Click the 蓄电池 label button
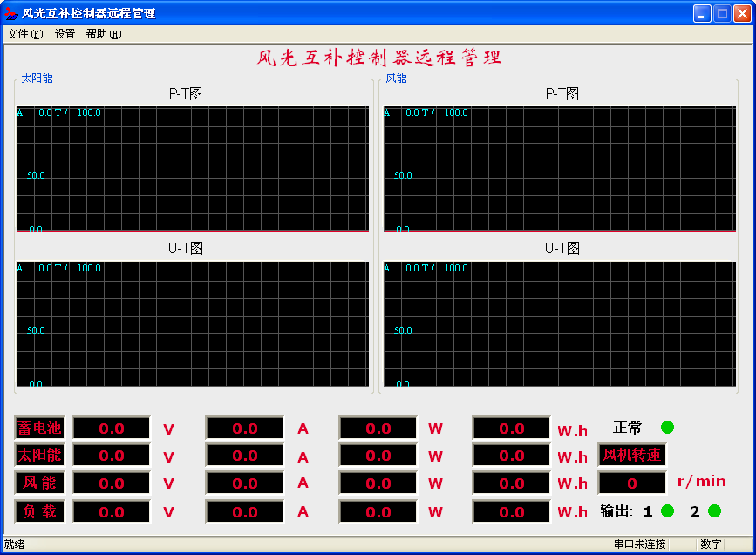The height and width of the screenshot is (555, 756). tap(40, 428)
